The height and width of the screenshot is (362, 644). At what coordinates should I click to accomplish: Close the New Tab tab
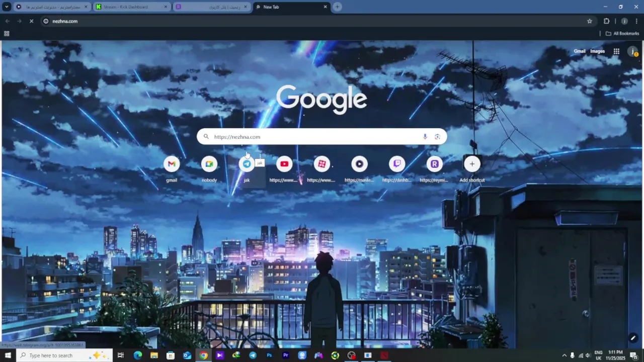(x=325, y=7)
